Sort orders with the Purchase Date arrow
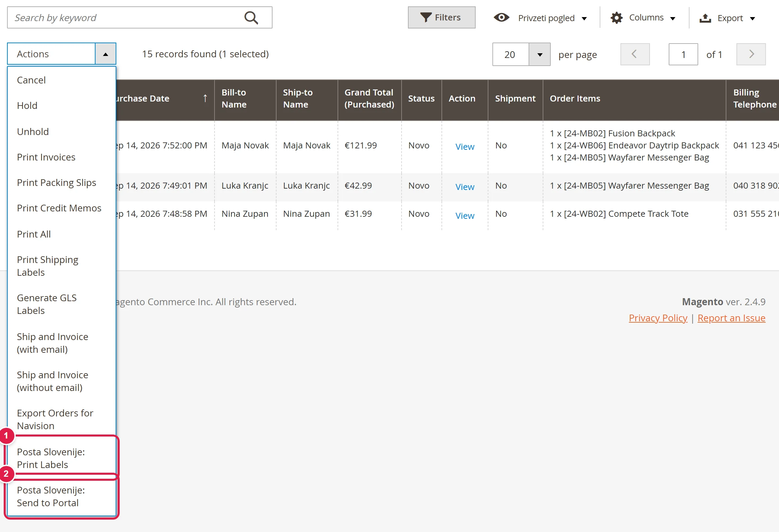This screenshot has height=532, width=779. click(x=205, y=98)
